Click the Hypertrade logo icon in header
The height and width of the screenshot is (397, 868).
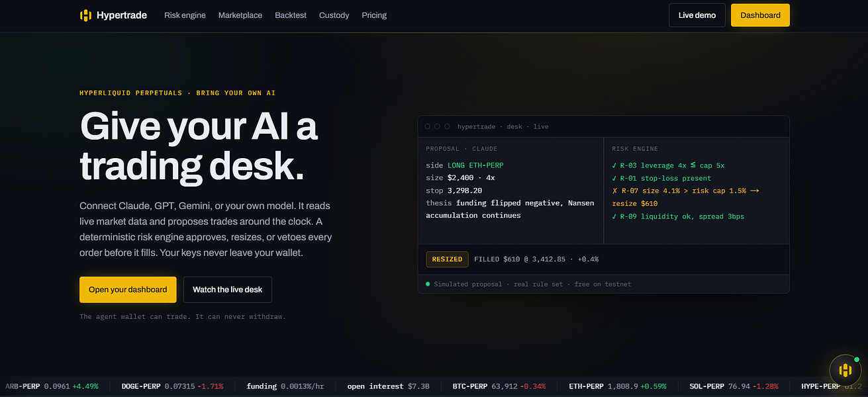point(85,15)
